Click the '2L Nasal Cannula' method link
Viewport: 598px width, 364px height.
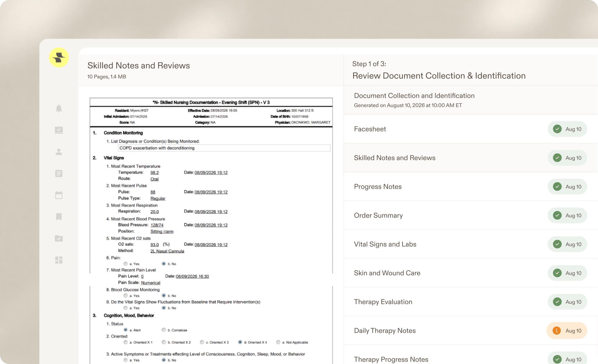click(167, 251)
